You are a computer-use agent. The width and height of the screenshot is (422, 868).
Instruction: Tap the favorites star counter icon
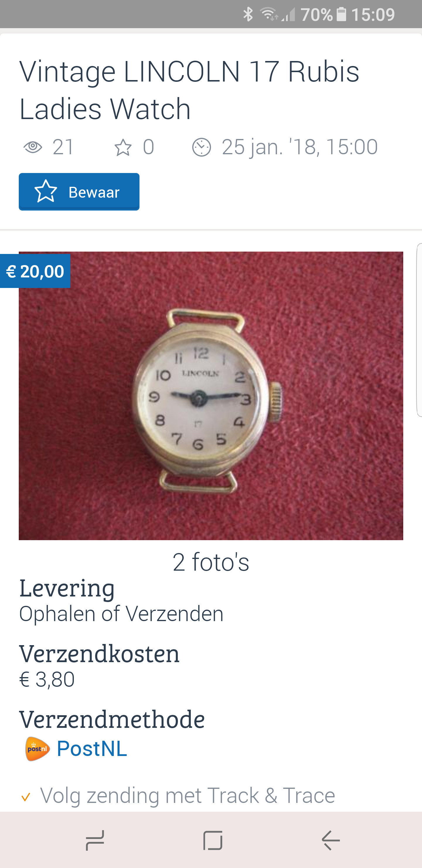(x=122, y=147)
